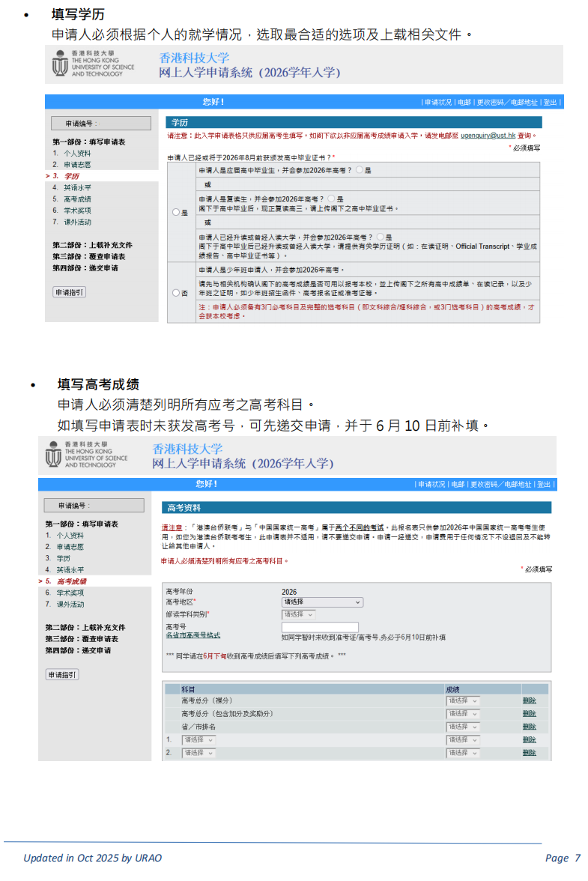
Task: Open the highlighted 学历 item in the sidebar
Action: point(71,177)
